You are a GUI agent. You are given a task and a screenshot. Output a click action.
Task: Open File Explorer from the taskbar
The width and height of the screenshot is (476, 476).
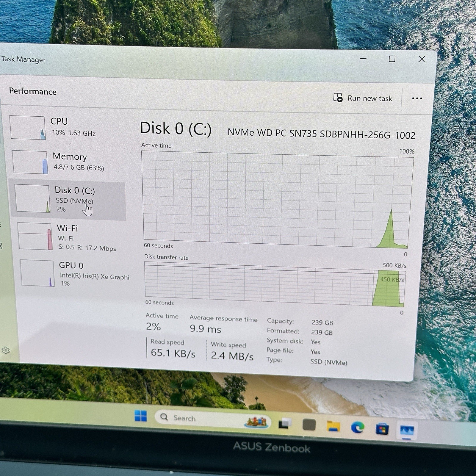(333, 426)
